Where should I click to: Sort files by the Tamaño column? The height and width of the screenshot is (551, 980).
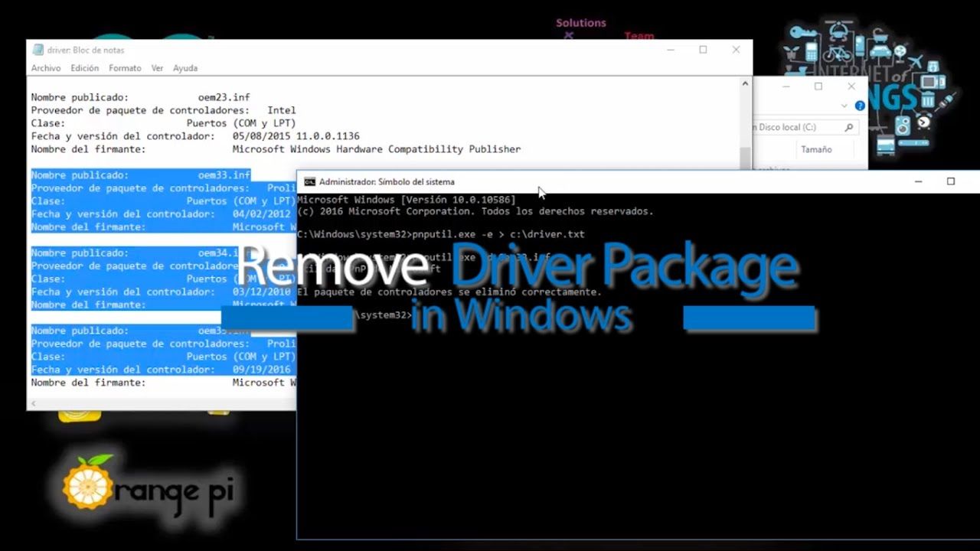click(x=815, y=150)
